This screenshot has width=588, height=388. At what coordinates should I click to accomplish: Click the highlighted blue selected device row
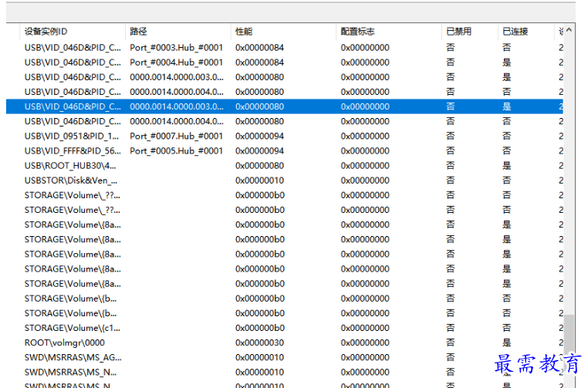coord(285,106)
